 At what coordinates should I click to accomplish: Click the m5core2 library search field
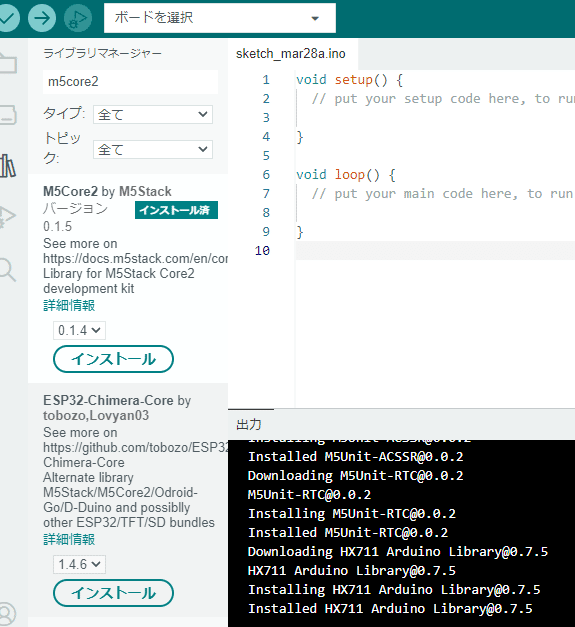pos(130,82)
